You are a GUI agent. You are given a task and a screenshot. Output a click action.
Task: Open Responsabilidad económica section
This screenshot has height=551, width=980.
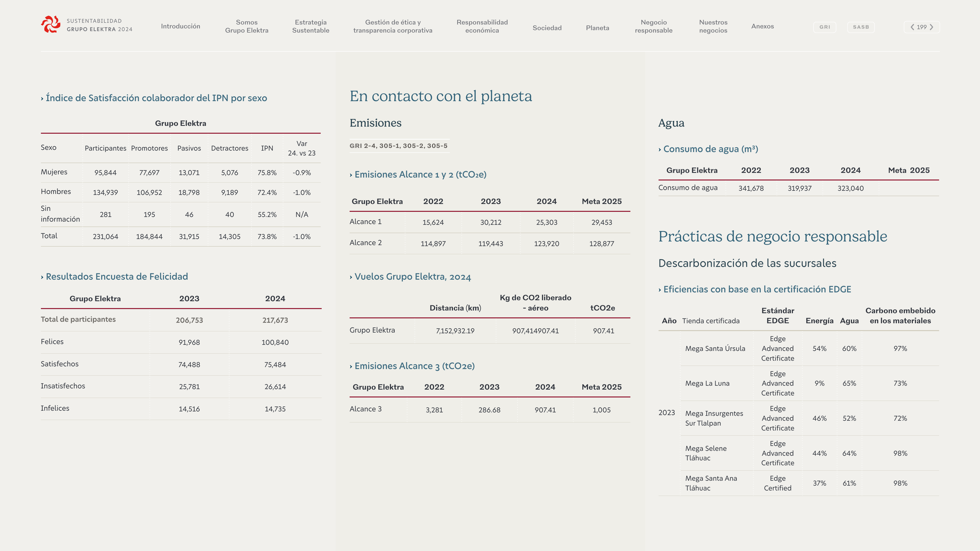pyautogui.click(x=482, y=26)
